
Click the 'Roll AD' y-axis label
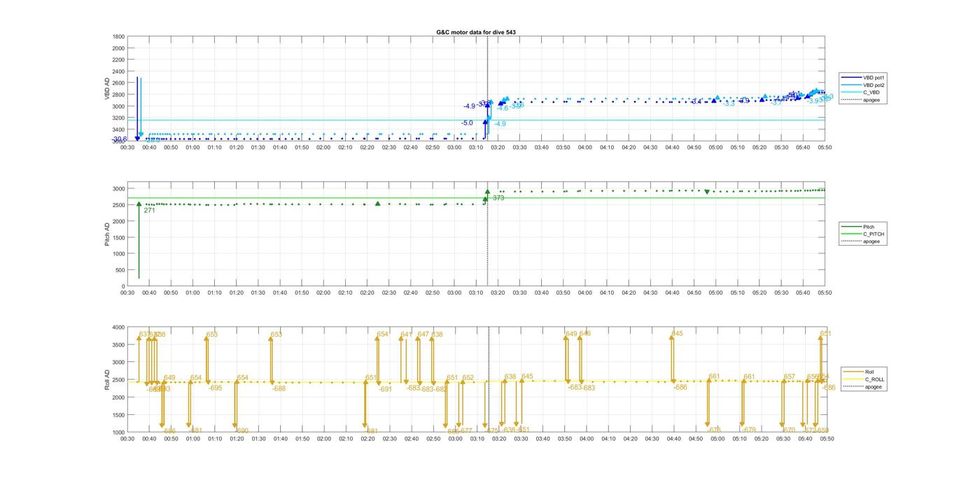pyautogui.click(x=108, y=379)
